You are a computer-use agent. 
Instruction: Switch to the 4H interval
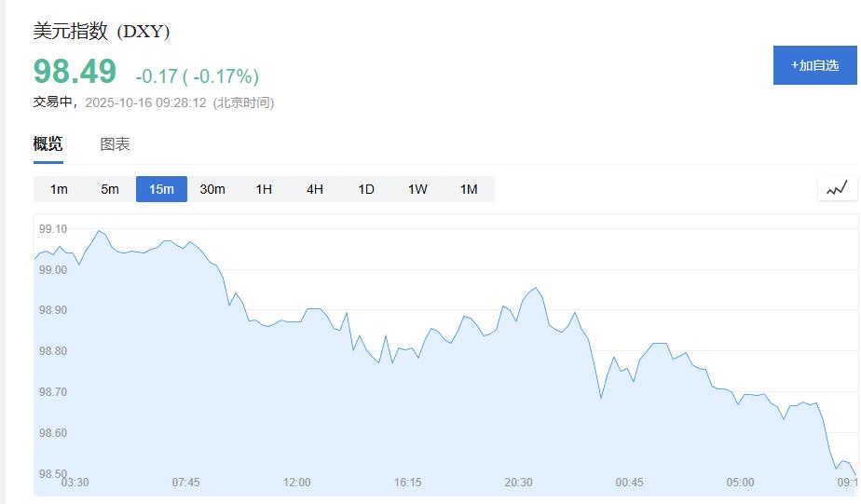pos(315,189)
